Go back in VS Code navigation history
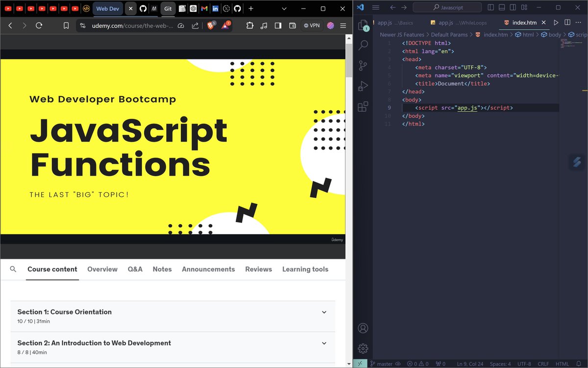Viewport: 588px width, 368px height. [x=392, y=7]
